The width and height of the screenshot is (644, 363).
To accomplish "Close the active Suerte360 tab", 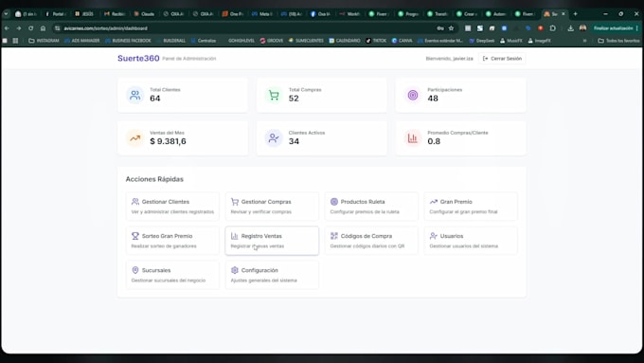I will click(x=563, y=14).
